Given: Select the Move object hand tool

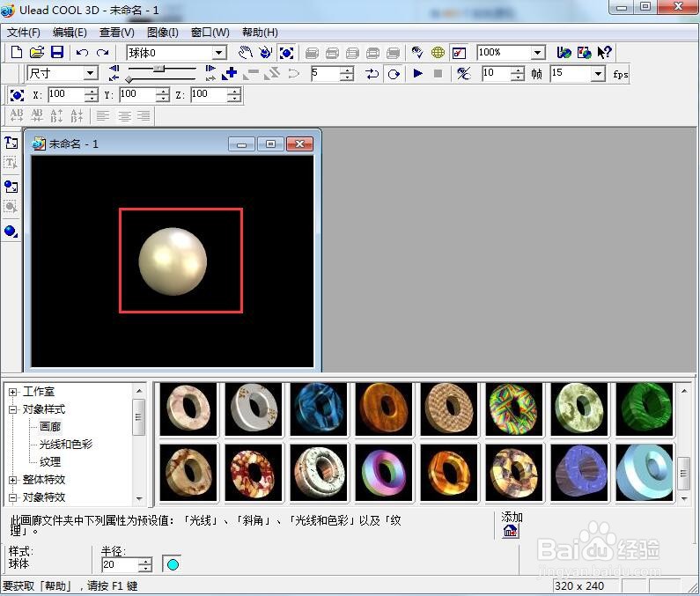Looking at the screenshot, I should [245, 53].
